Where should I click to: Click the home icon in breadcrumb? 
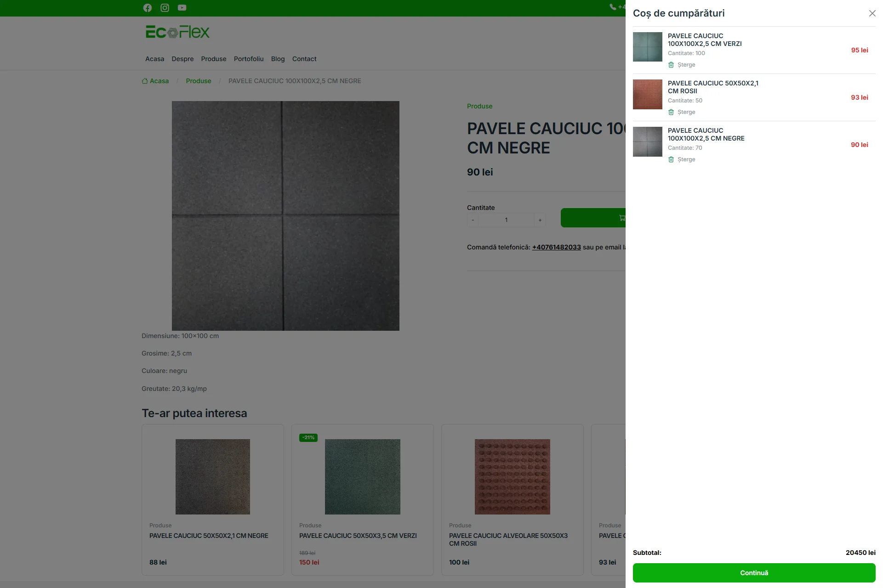[145, 81]
